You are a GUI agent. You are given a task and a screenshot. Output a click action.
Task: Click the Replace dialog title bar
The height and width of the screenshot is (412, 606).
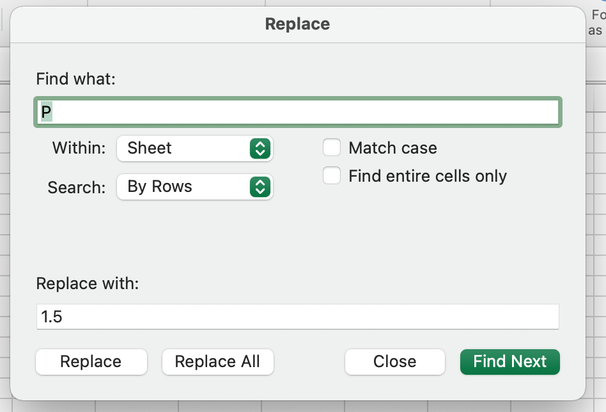[297, 24]
